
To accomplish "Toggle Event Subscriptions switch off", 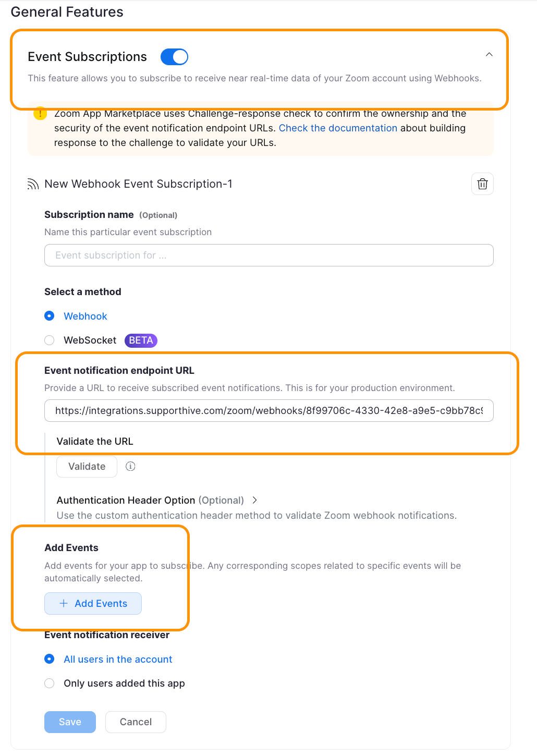I will pos(174,57).
